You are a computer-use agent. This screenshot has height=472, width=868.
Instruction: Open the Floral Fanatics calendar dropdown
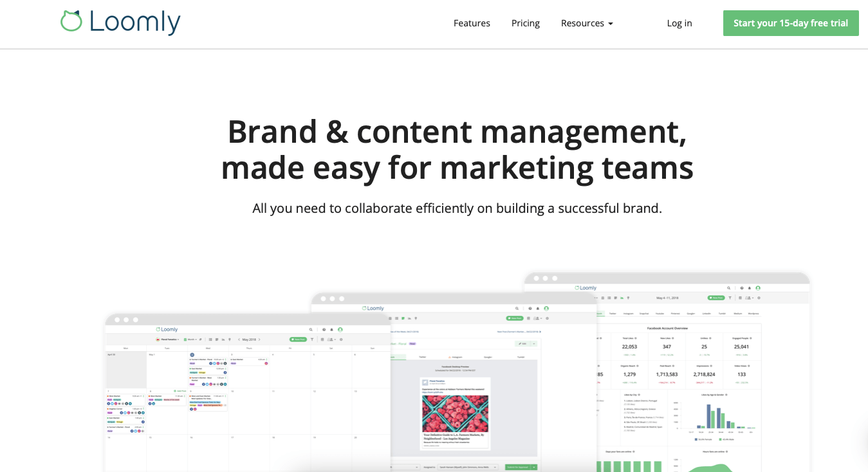coord(168,340)
